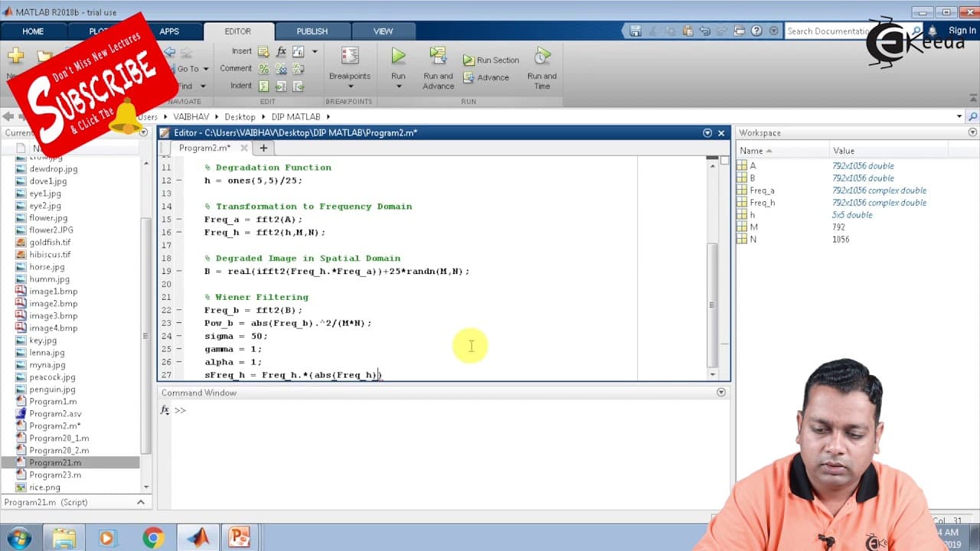Open Google Chrome from the taskbar
The height and width of the screenshot is (551, 980).
pyautogui.click(x=153, y=538)
